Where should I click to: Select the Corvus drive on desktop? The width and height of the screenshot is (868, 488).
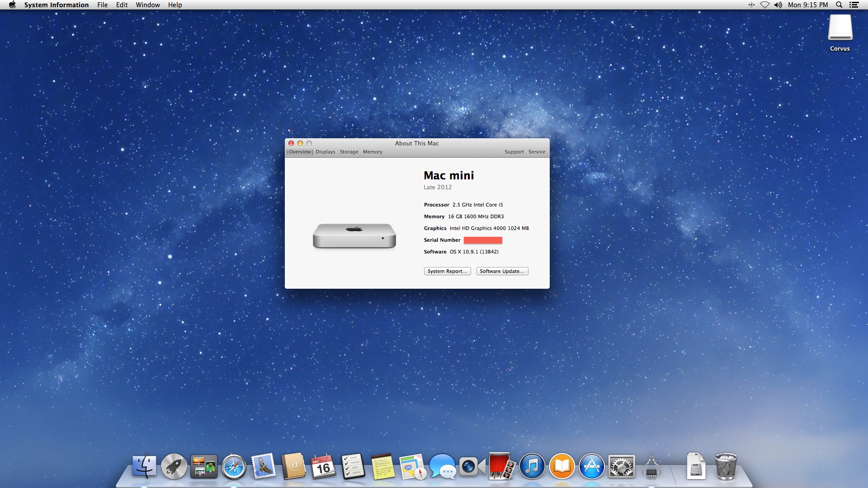point(840,33)
